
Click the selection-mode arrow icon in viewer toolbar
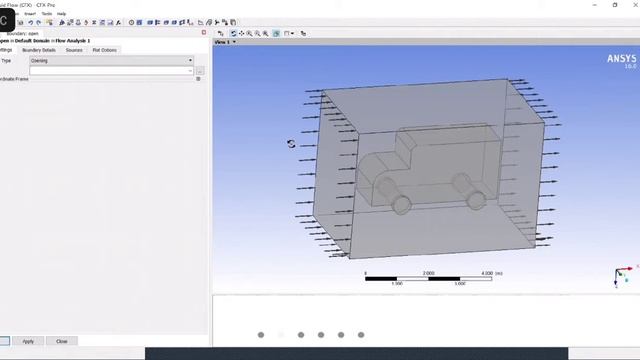[x=220, y=33]
